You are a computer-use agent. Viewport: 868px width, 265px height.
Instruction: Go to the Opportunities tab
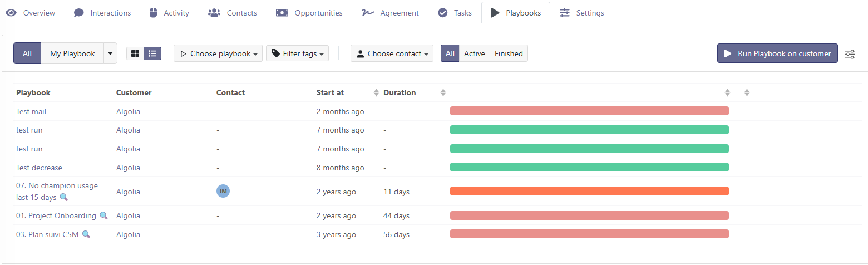pyautogui.click(x=309, y=13)
